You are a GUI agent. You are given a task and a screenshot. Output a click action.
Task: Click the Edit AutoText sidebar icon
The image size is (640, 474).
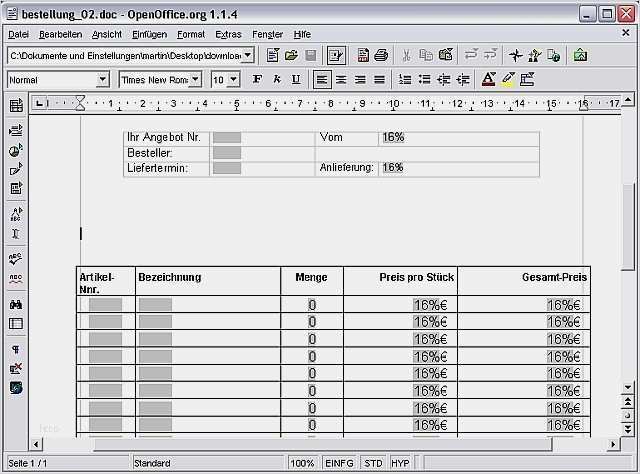[16, 214]
